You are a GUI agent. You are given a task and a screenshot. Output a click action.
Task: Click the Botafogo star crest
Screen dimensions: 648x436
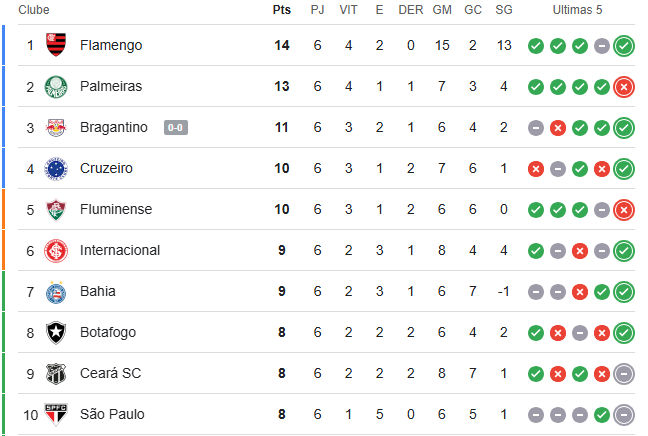[56, 332]
